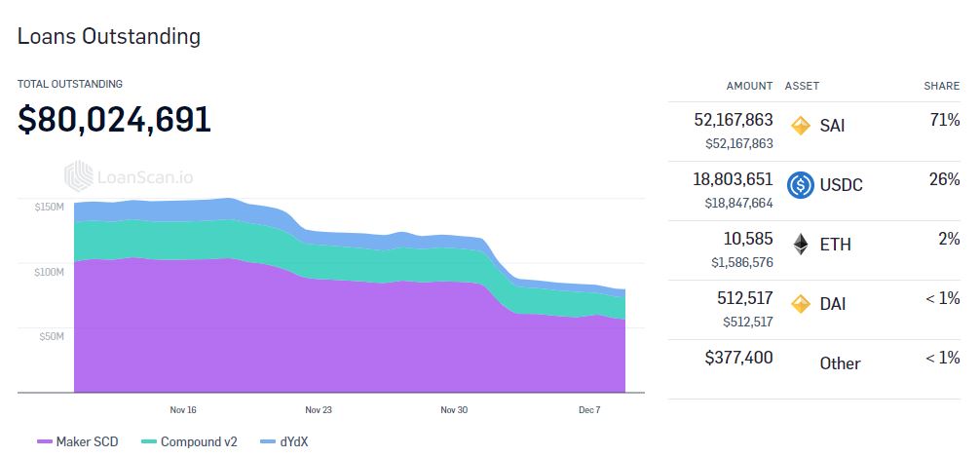
Task: Click the $512,517 DAI dollar value
Action: [x=748, y=322]
